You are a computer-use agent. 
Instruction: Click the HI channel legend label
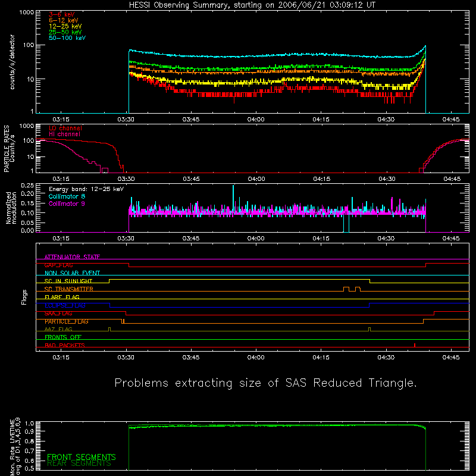(64, 134)
